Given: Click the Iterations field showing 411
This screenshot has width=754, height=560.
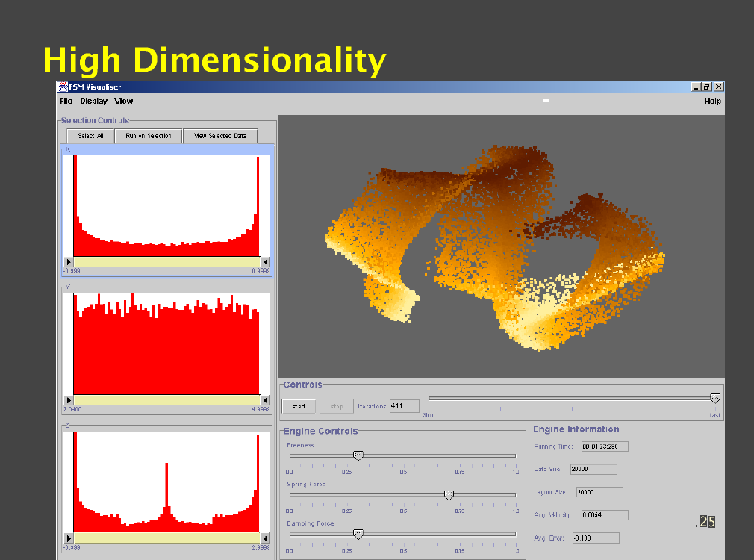Looking at the screenshot, I should pyautogui.click(x=405, y=406).
